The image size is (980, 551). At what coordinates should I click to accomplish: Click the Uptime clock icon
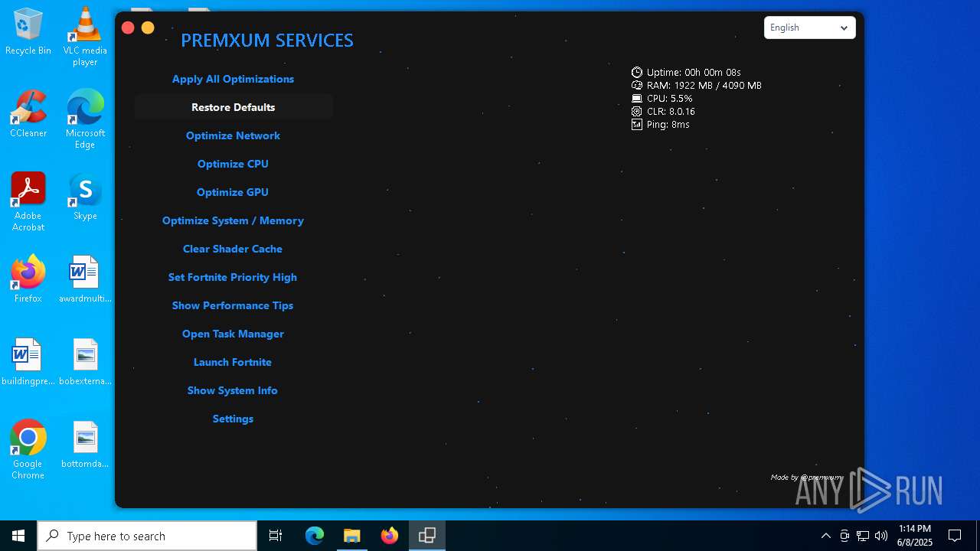coord(636,72)
